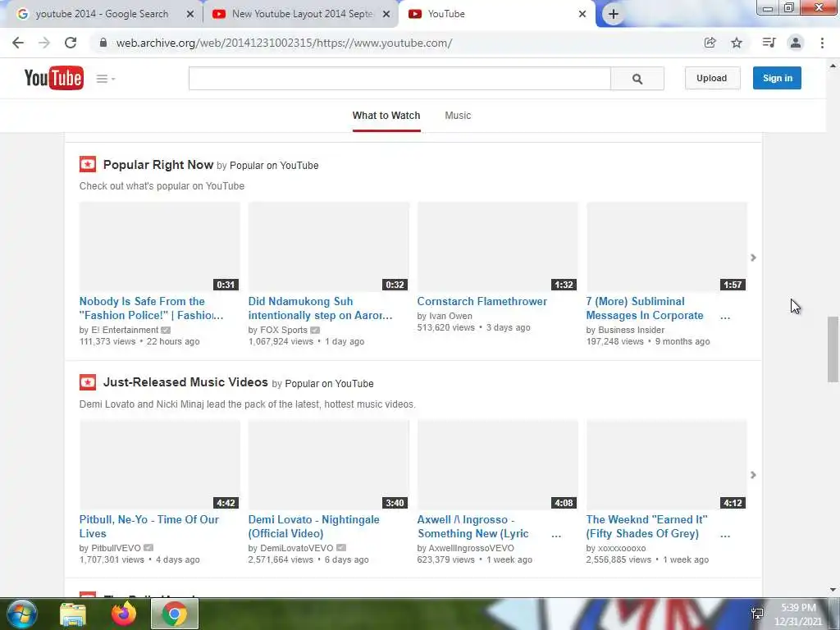Open 7 (More) Subliminal Messages link
840x630 pixels.
[x=645, y=308]
